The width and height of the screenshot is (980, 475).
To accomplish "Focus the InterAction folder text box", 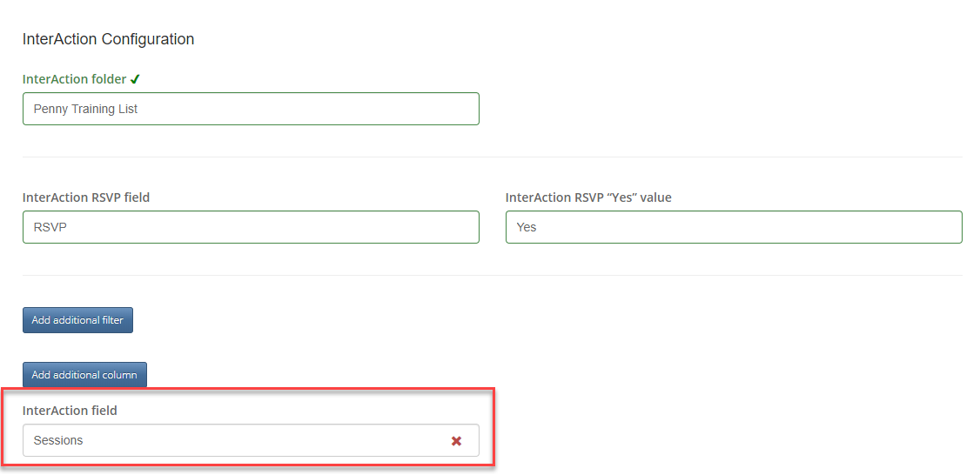I will pyautogui.click(x=251, y=109).
